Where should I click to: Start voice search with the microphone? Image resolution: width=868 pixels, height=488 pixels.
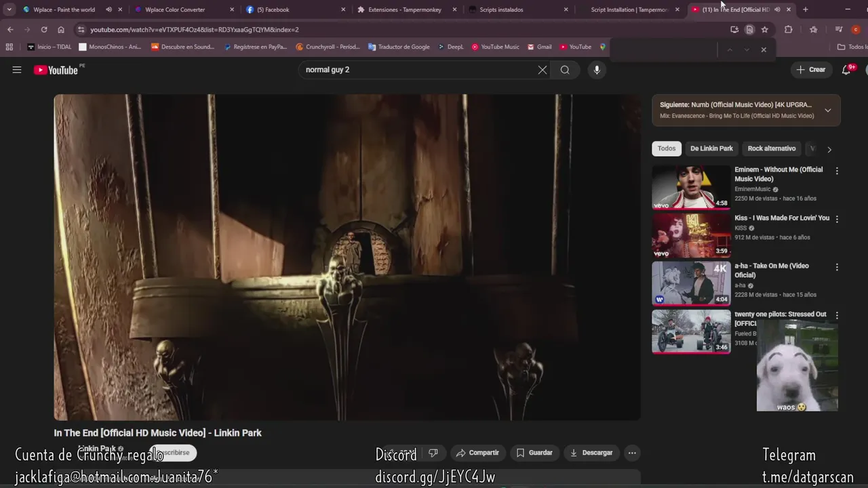[x=597, y=70]
